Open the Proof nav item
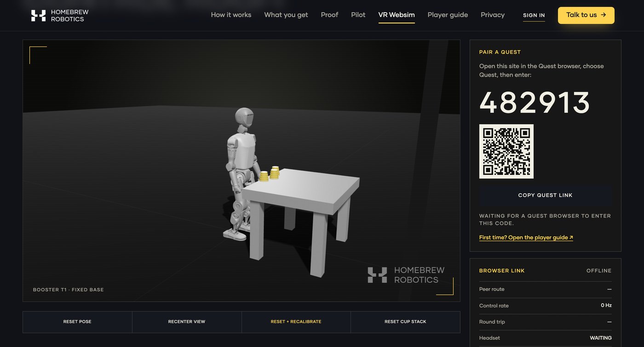 [329, 15]
